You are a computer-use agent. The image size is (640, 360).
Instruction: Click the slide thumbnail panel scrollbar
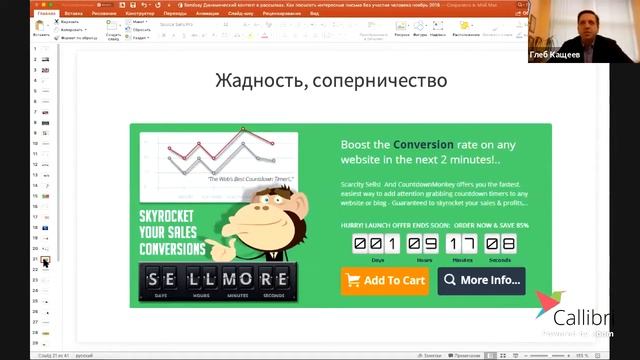pos(58,153)
